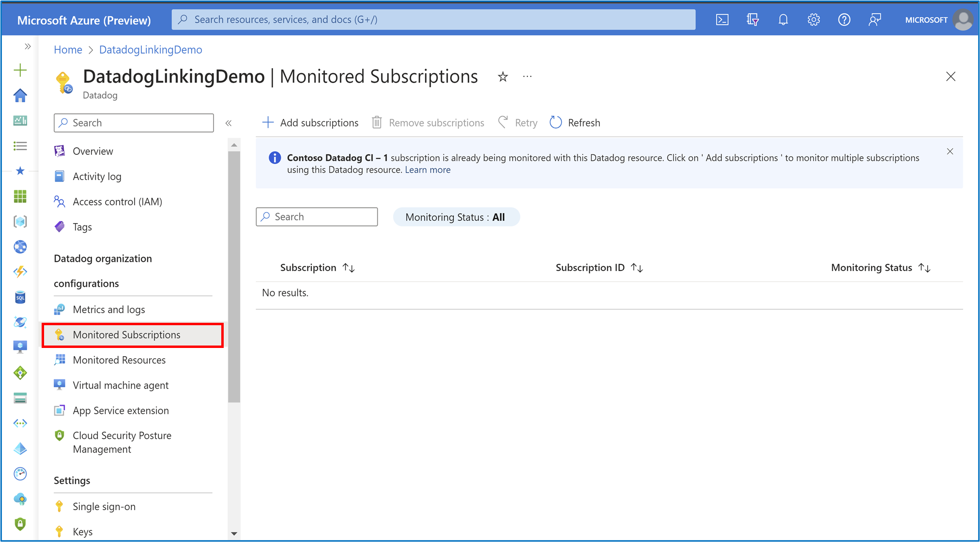
Task: Click the help question mark icon
Action: (x=844, y=20)
